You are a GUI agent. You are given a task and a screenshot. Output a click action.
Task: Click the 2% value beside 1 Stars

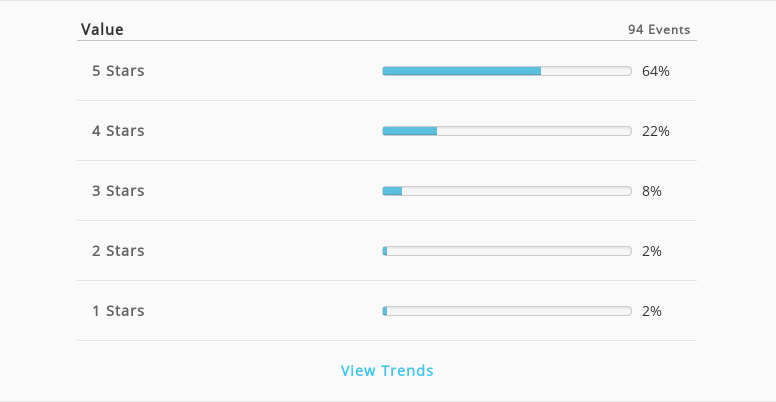[x=652, y=311]
